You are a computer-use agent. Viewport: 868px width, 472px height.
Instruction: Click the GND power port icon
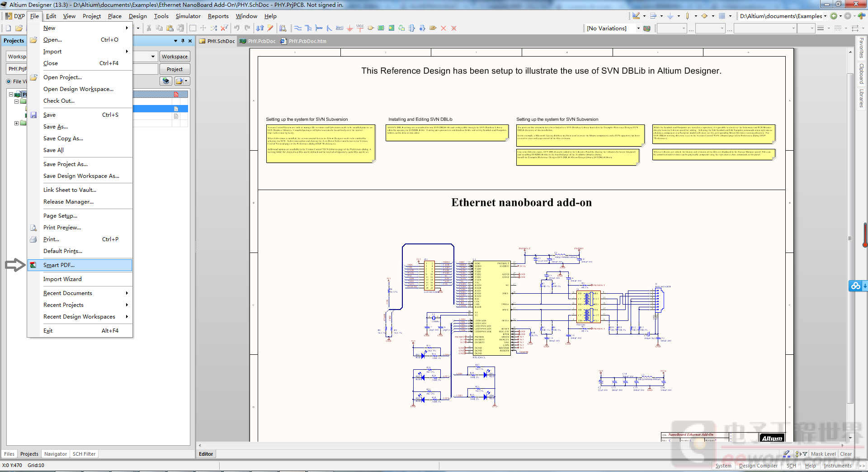coord(350,28)
